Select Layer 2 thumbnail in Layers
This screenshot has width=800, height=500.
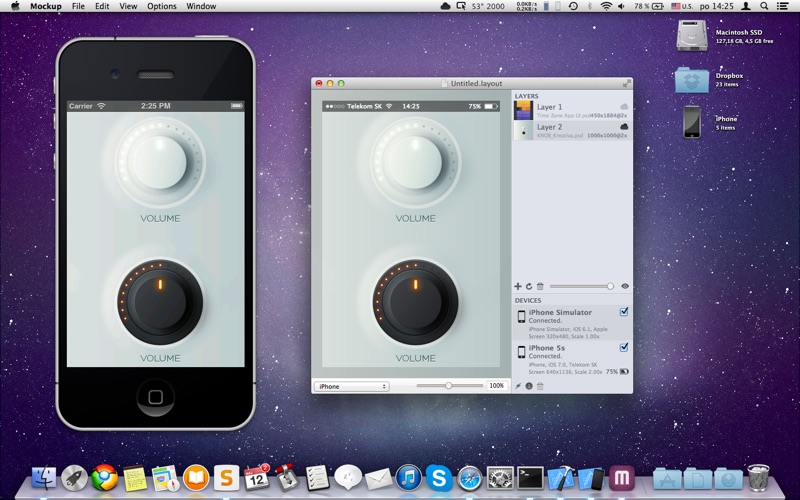coord(523,130)
